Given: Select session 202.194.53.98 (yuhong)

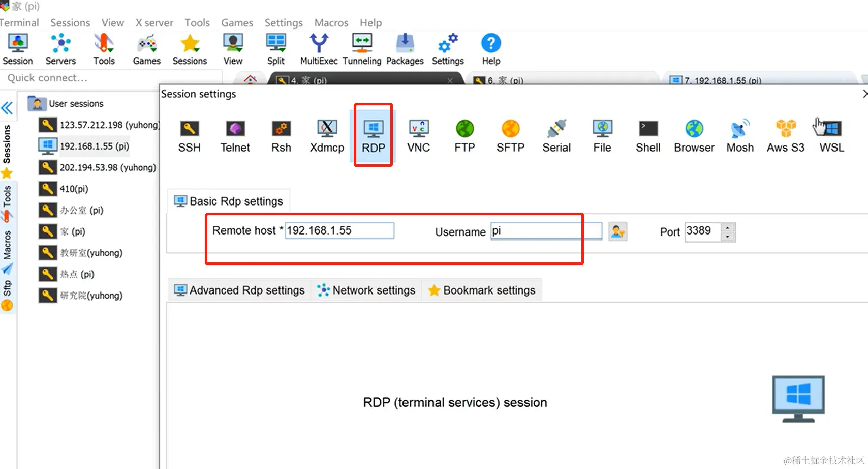Looking at the screenshot, I should 98,167.
